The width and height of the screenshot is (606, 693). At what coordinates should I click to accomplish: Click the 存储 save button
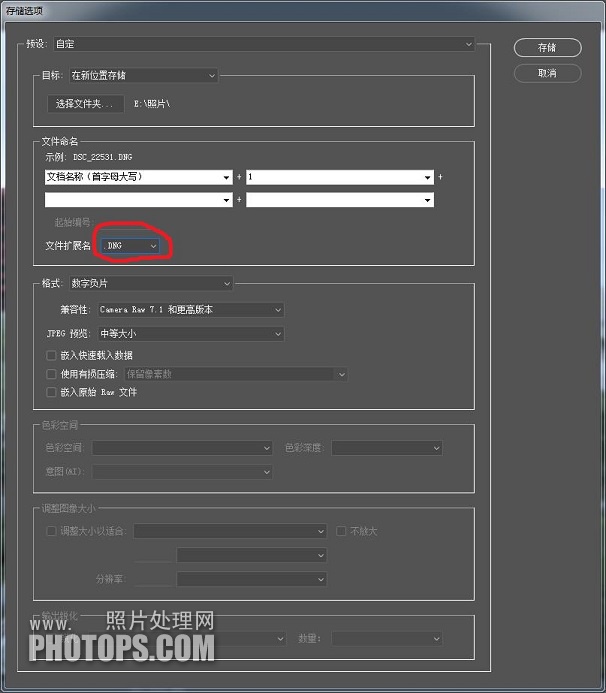point(547,48)
